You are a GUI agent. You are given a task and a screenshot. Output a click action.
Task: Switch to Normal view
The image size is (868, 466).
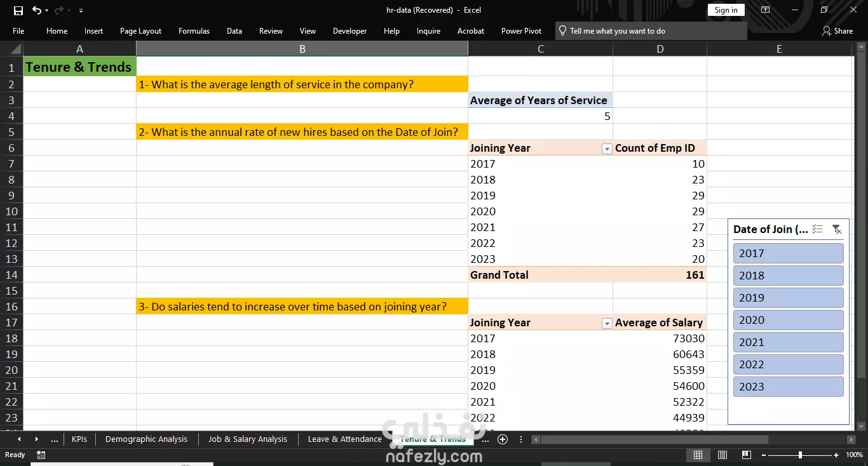click(x=698, y=455)
